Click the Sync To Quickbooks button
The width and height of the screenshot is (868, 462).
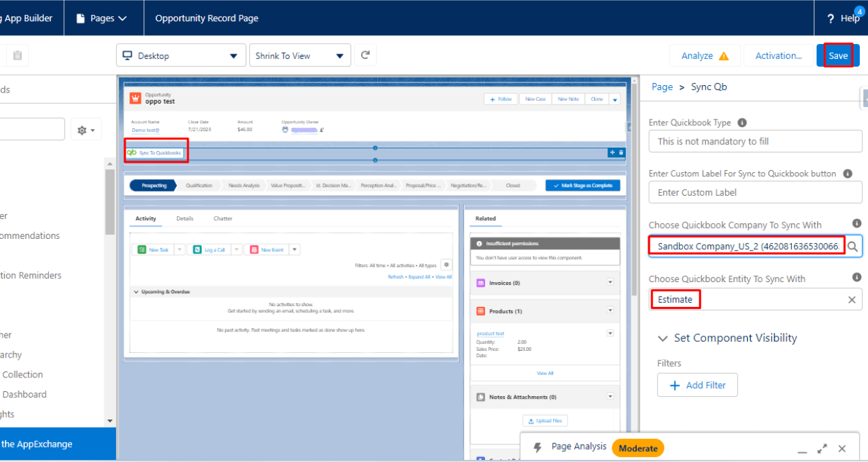coord(156,152)
